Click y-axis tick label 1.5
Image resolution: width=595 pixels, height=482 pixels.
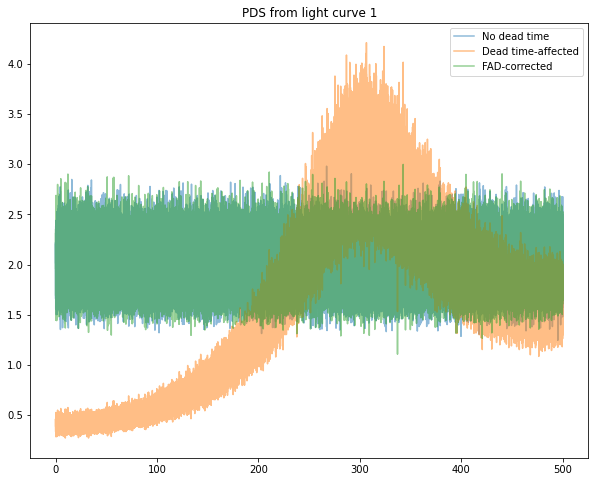click(15, 315)
